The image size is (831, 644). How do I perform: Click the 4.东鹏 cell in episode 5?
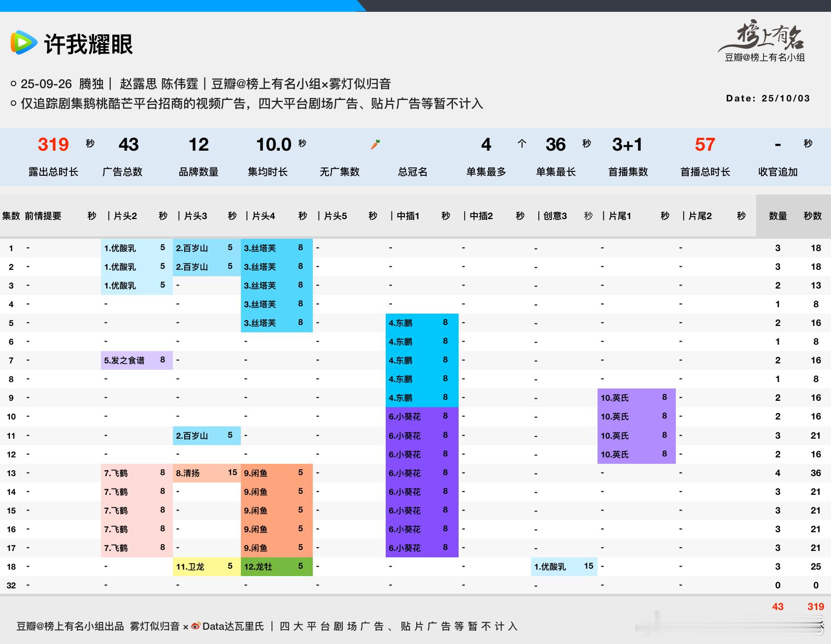(x=422, y=323)
